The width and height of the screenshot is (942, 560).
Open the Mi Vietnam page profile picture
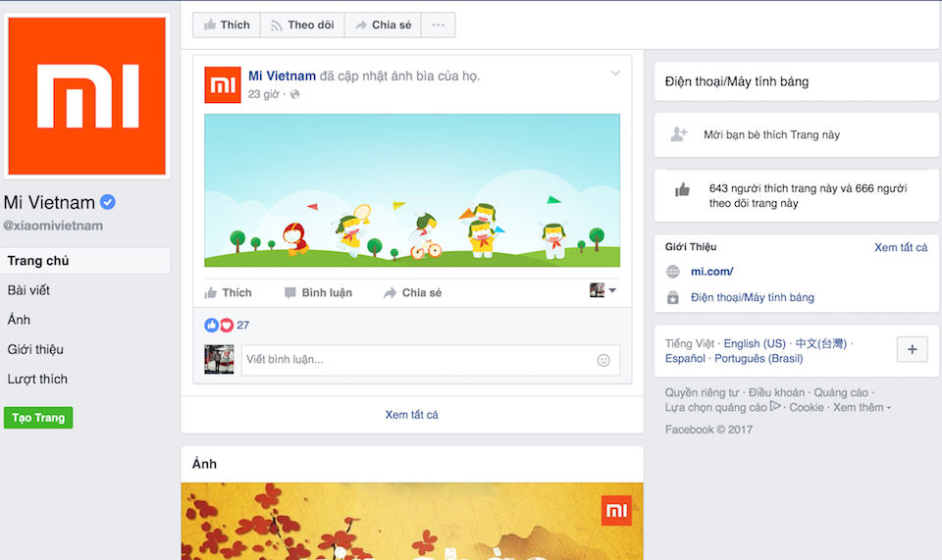point(87,96)
